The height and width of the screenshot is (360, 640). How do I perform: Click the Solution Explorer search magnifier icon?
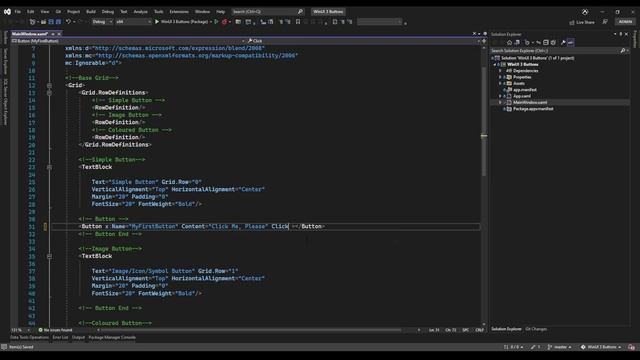623,51
